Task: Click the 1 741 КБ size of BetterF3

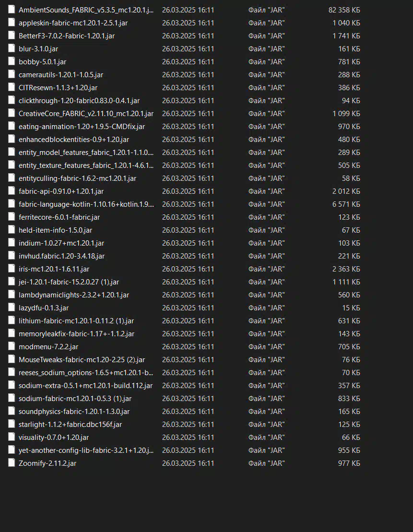Action: (346, 36)
